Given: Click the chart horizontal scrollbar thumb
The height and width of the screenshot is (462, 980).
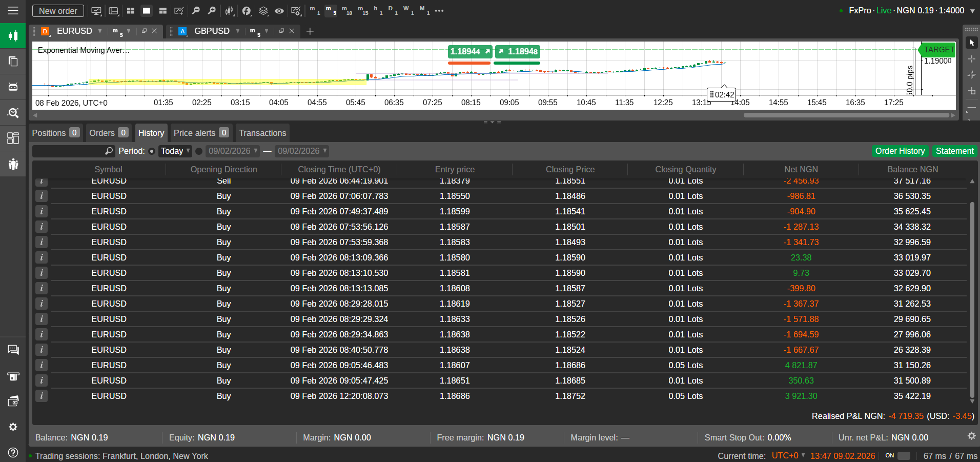Looking at the screenshot, I should [846, 115].
